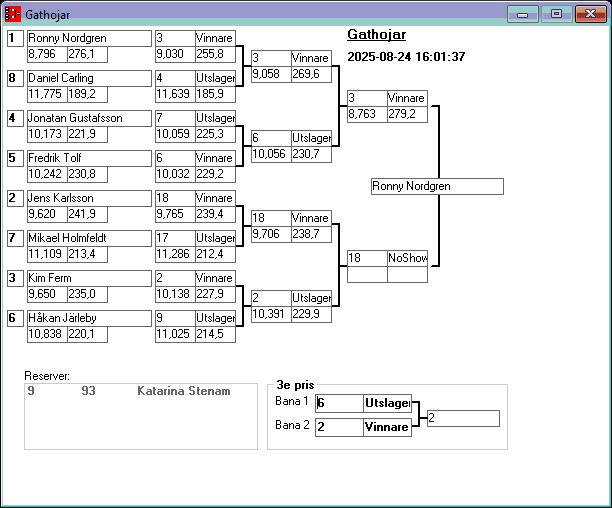This screenshot has width=612, height=508.
Task: Click the Bana 2 number input showing 2
Action: 339,427
